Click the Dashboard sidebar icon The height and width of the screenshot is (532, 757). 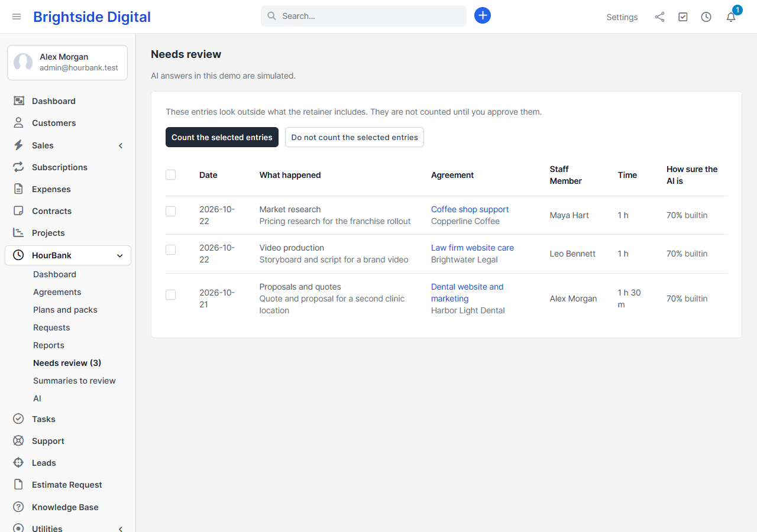pyautogui.click(x=18, y=101)
